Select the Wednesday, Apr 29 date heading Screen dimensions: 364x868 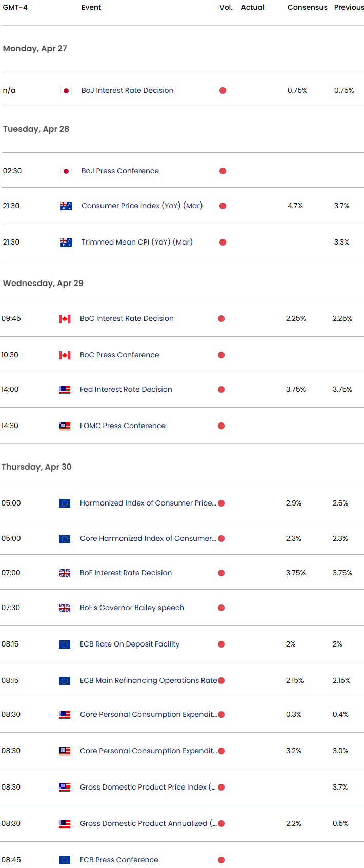tap(43, 283)
